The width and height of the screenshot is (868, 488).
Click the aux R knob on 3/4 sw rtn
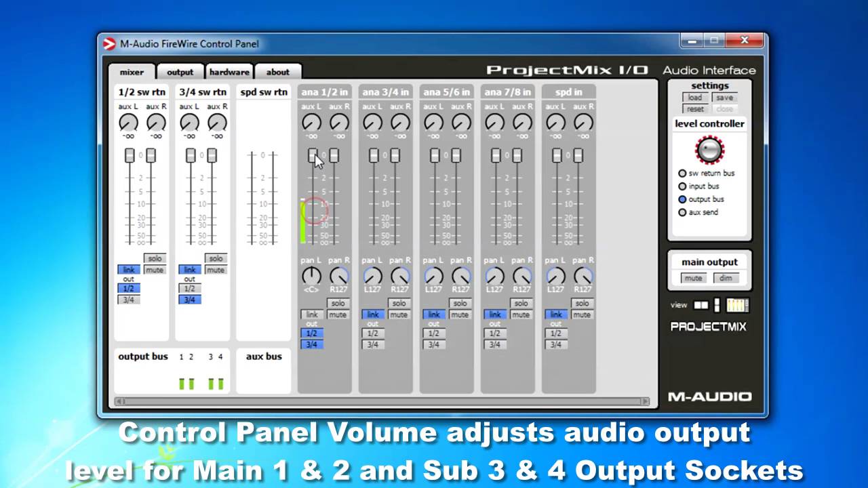coord(217,123)
